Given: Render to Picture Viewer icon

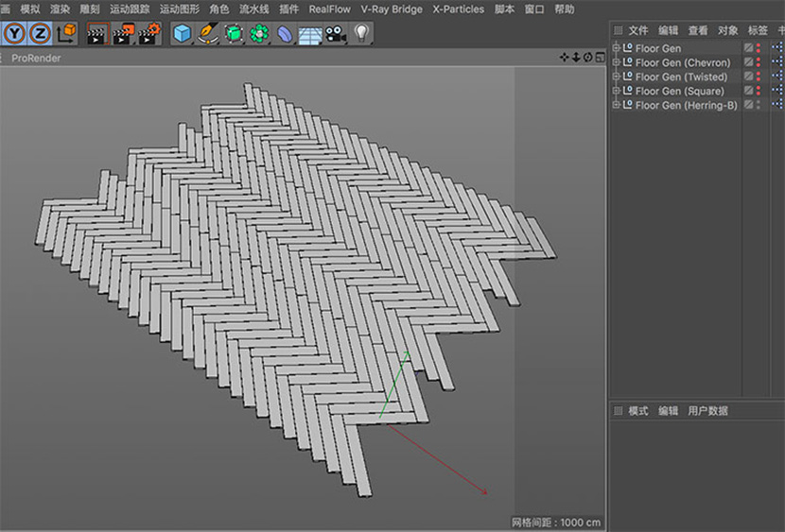Looking at the screenshot, I should pos(124,33).
